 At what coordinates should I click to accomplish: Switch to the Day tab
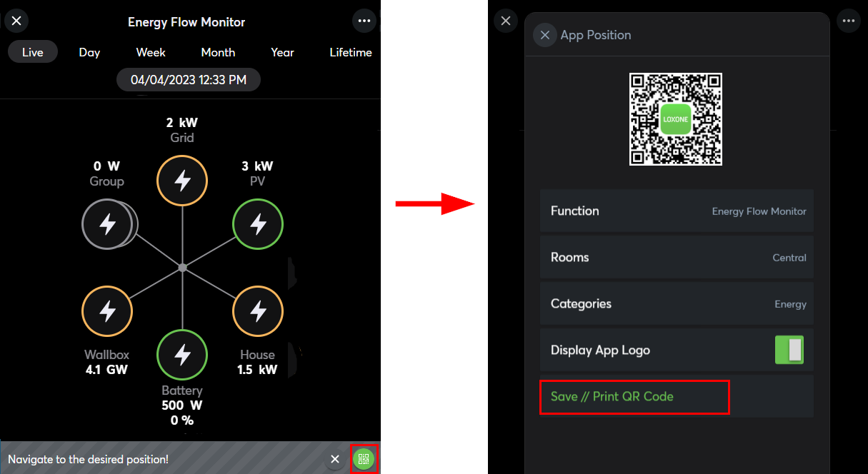tap(89, 52)
